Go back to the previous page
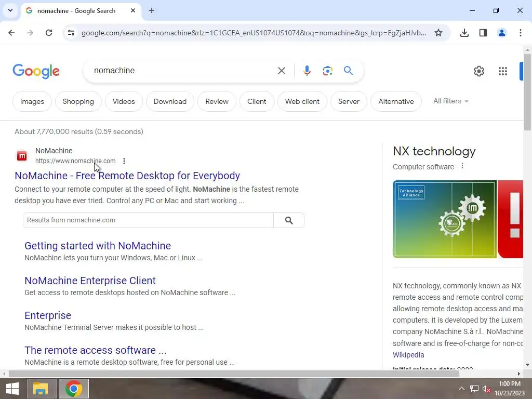This screenshot has width=532, height=399. tap(11, 33)
